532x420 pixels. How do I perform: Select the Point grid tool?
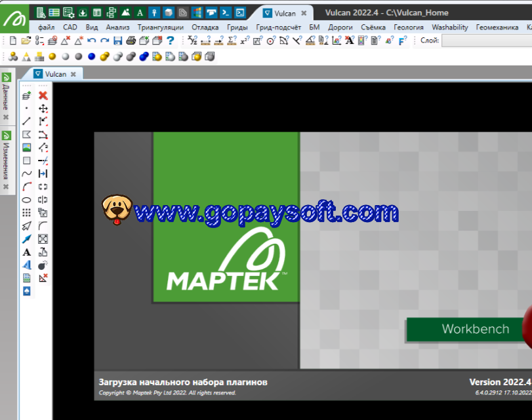pyautogui.click(x=26, y=212)
